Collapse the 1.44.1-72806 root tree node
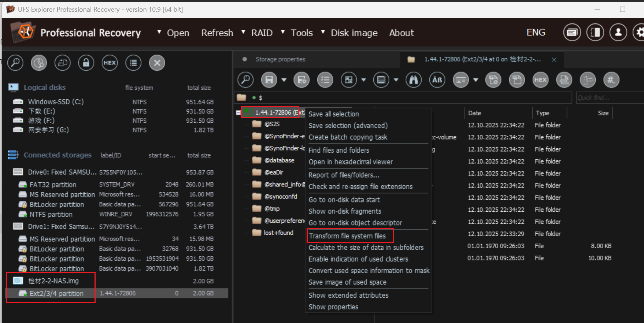This screenshot has width=644, height=323. [238, 113]
